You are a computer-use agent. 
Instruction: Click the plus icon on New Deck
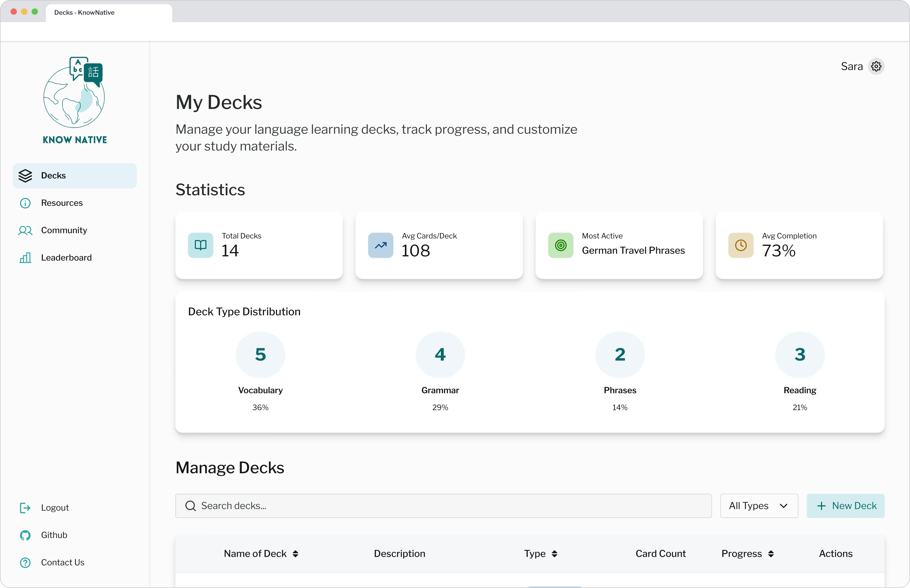(821, 506)
